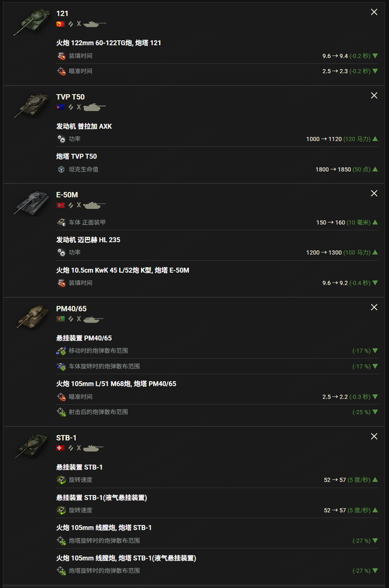Remove the 121 tank entry
Screen dimensions: 389x588
(x=374, y=12)
